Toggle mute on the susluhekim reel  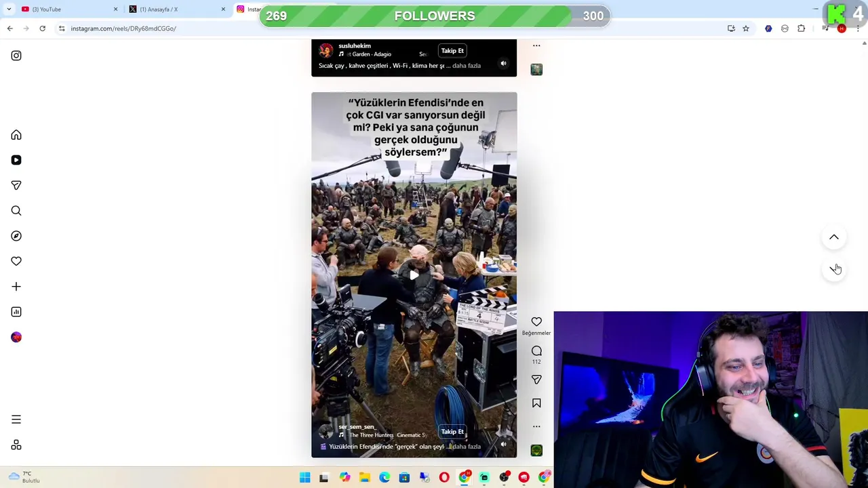click(x=503, y=64)
